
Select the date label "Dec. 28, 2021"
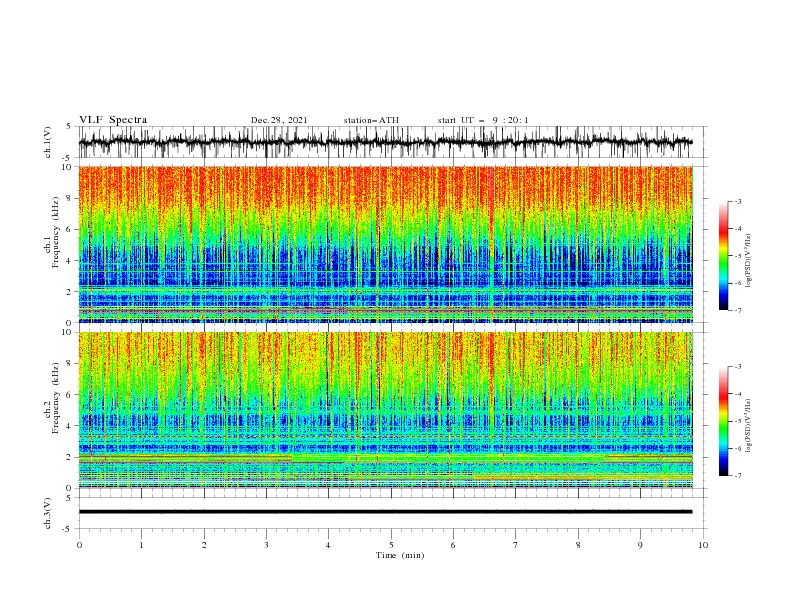coord(279,120)
